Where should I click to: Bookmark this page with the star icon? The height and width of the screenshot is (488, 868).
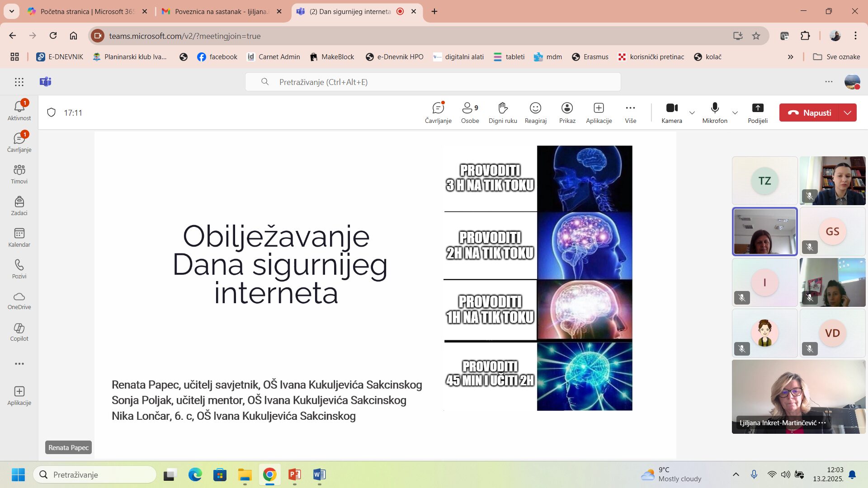pyautogui.click(x=756, y=36)
